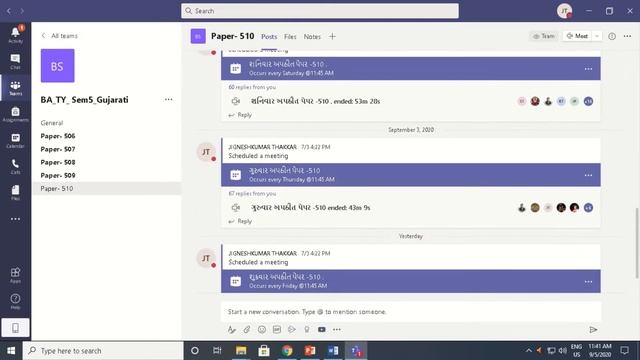Expand 67 replies from you
This screenshot has height=360, width=640.
click(252, 193)
